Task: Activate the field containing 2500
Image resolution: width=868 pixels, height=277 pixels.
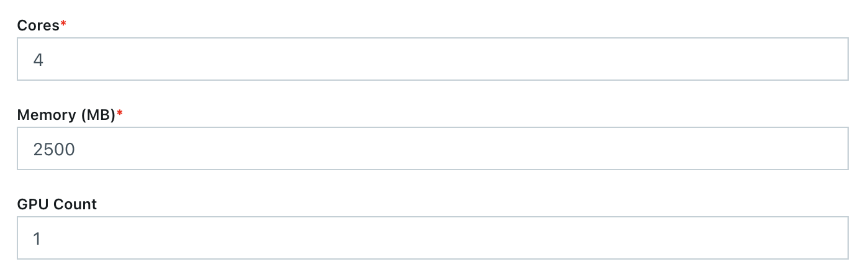Action: (x=432, y=149)
